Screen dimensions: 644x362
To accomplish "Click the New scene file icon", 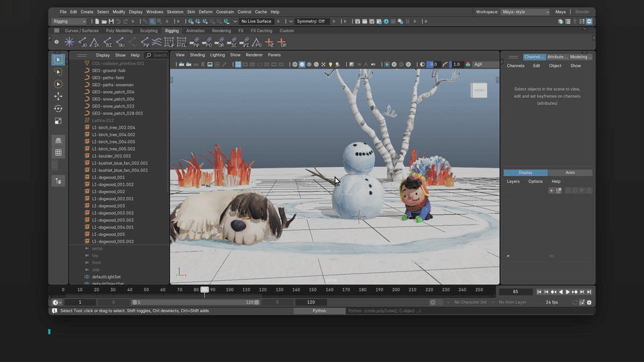I will pyautogui.click(x=97, y=21).
